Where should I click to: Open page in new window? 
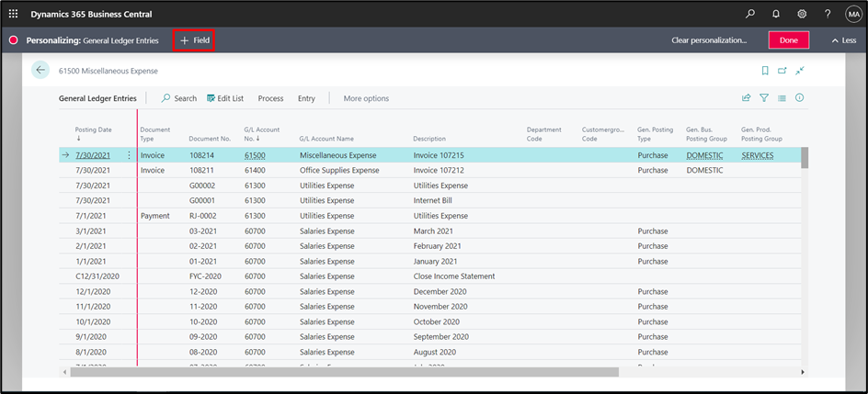click(x=782, y=70)
